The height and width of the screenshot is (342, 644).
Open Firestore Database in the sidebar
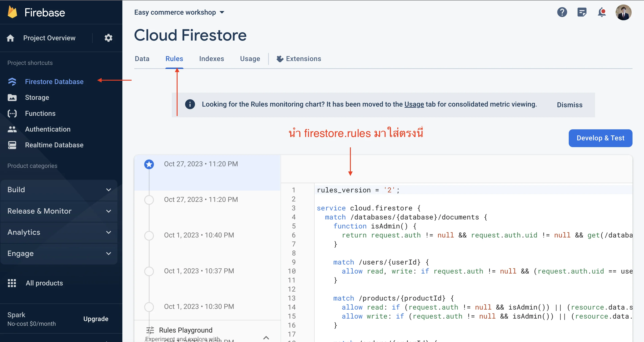pos(54,82)
